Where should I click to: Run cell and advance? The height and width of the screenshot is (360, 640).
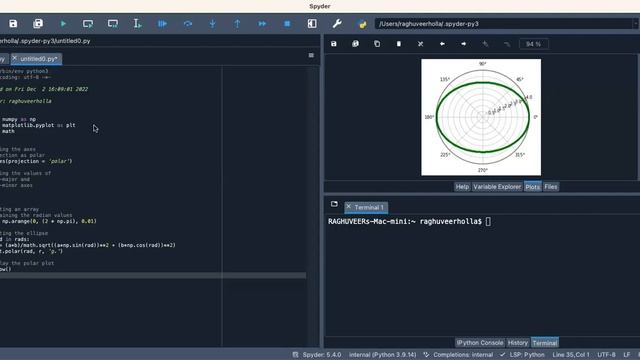[x=113, y=24]
